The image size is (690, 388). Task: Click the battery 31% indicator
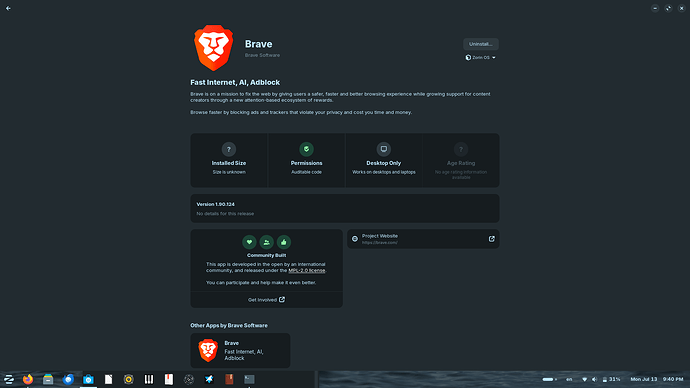coord(611,379)
